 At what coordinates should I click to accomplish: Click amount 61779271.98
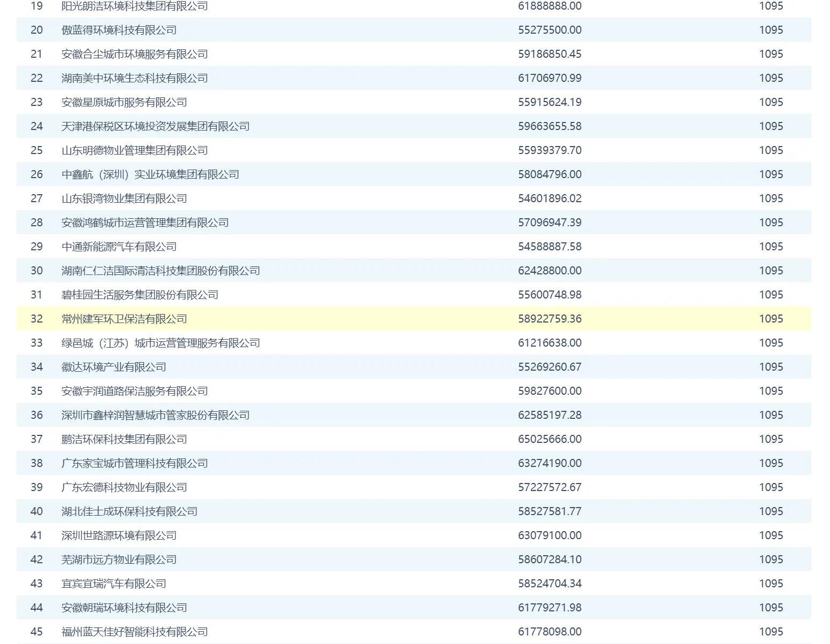click(550, 608)
